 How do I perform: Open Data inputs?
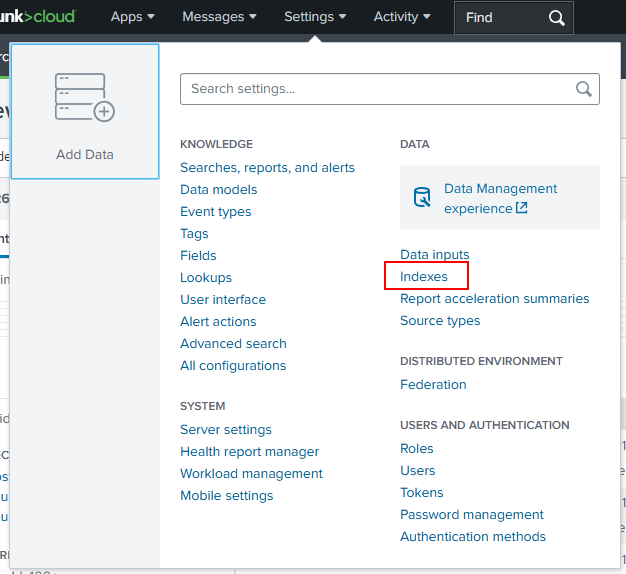pos(434,255)
